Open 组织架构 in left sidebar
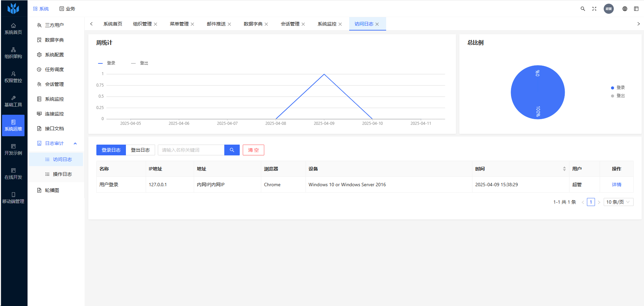644x306 pixels. (x=13, y=53)
